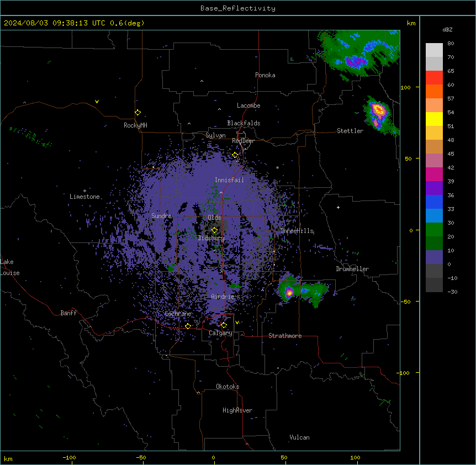Select the yellow v marker northwest of RockyMH

(97, 102)
